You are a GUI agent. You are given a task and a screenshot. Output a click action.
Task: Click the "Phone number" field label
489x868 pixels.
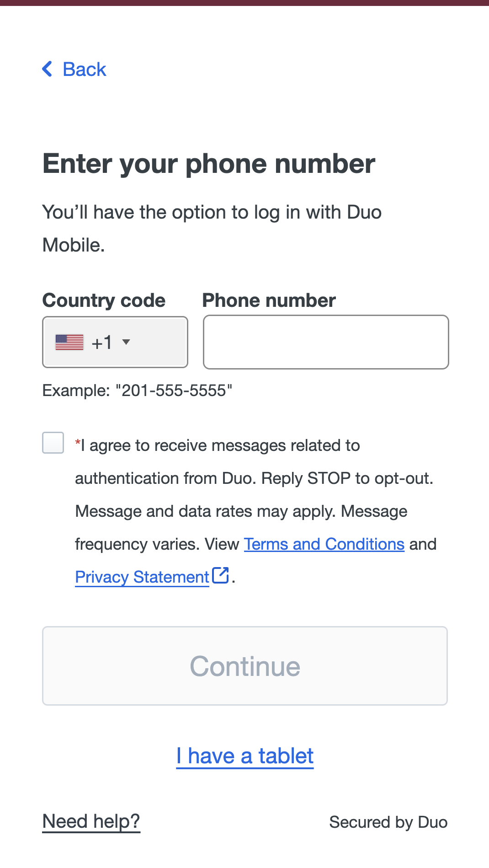(269, 300)
